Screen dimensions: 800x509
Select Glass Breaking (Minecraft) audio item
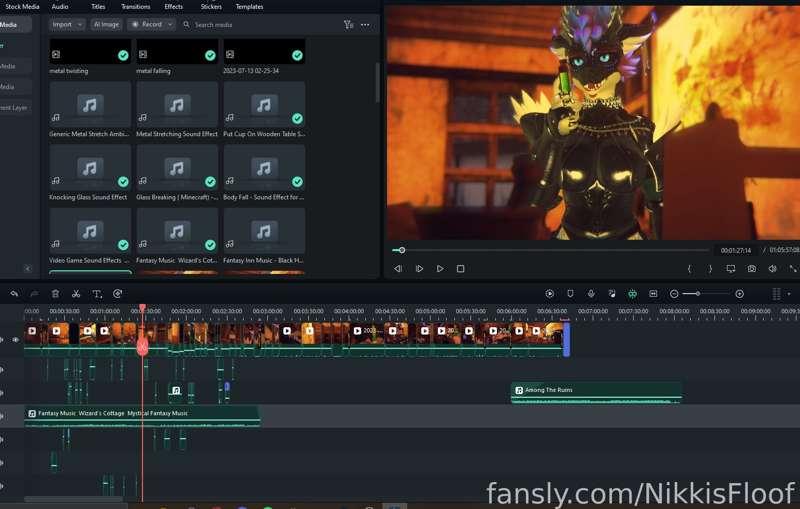(x=177, y=167)
